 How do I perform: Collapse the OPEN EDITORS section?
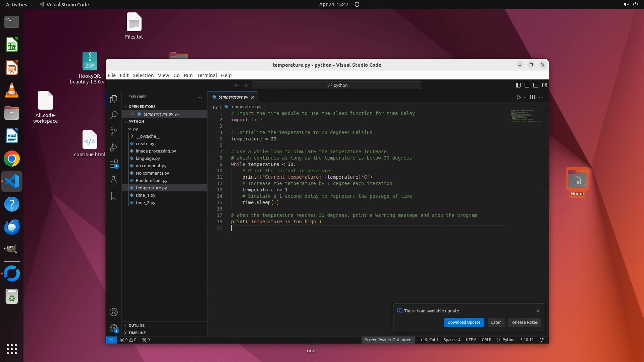point(142,107)
